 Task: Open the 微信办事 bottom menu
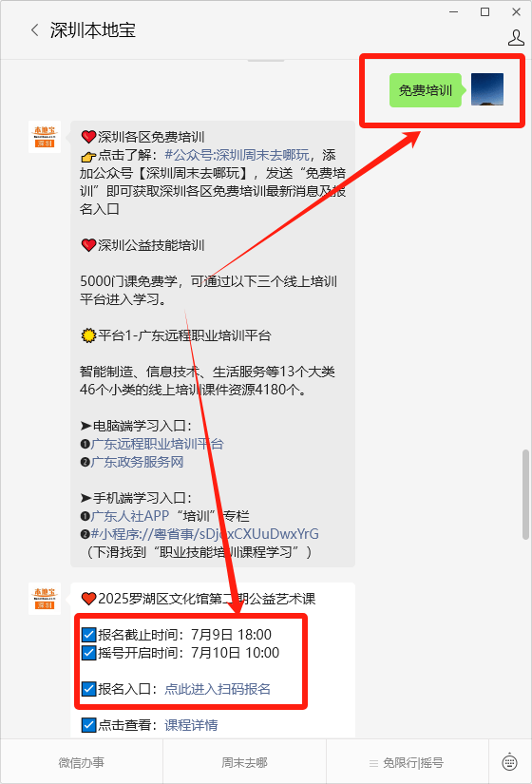[82, 763]
